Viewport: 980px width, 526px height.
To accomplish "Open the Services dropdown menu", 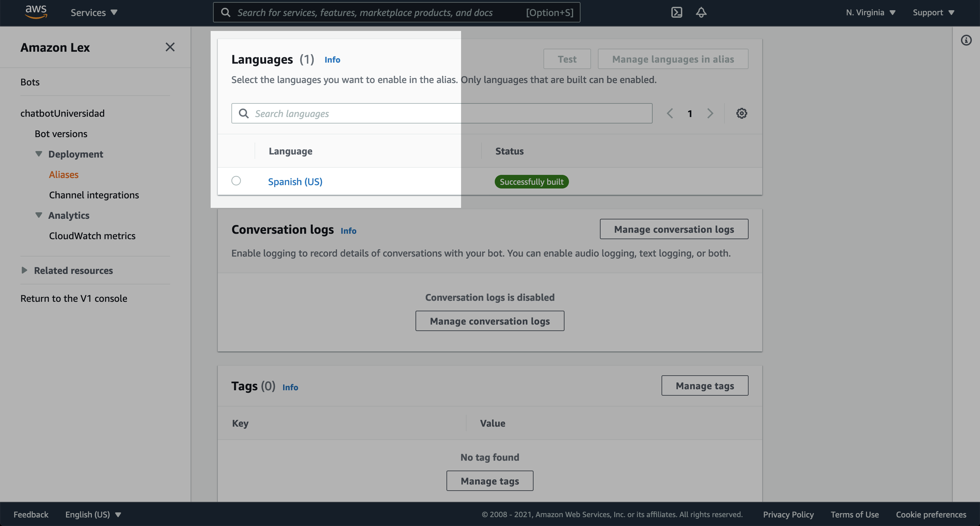I will [x=94, y=13].
